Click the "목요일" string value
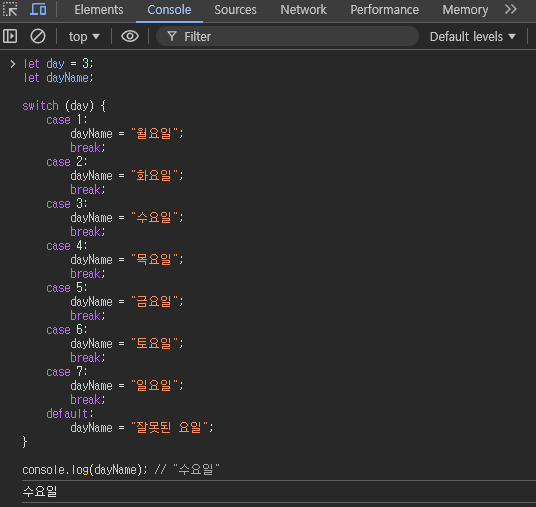Screen dimensions: 536x507 [x=154, y=259]
